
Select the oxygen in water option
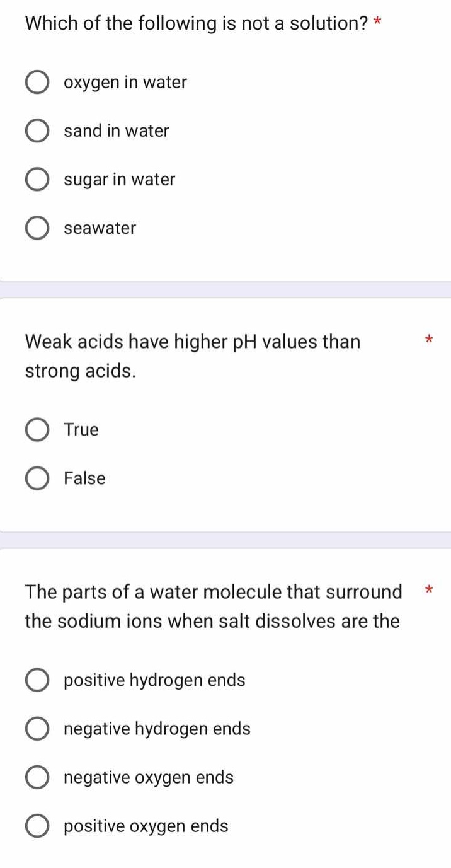pyautogui.click(x=37, y=82)
